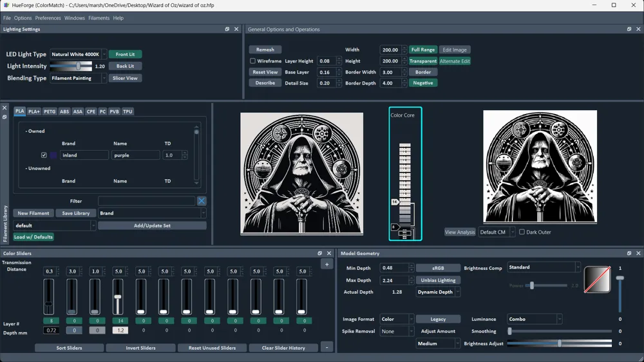The image size is (644, 362).
Task: Click Reset View button
Action: pyautogui.click(x=265, y=72)
